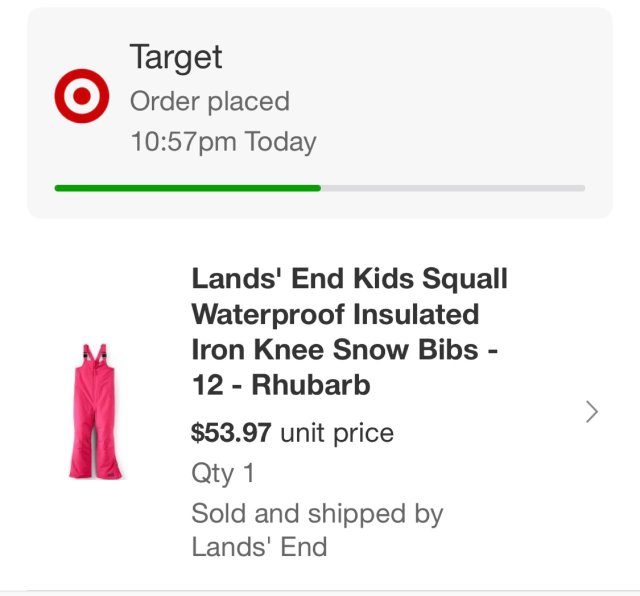Viewport: 640px width, 596px height.
Task: Tap the "Sold and shipped by" text
Action: pos(317,514)
